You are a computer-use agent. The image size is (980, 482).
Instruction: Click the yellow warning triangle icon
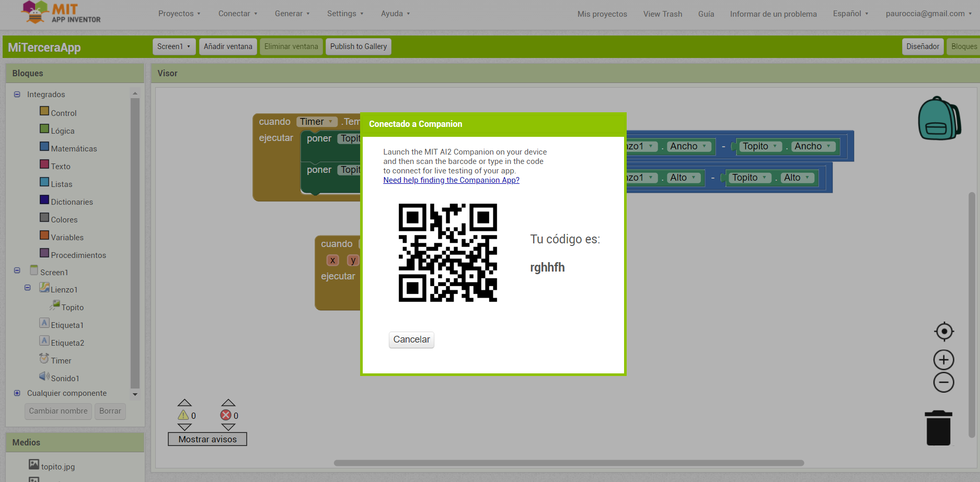tap(183, 415)
